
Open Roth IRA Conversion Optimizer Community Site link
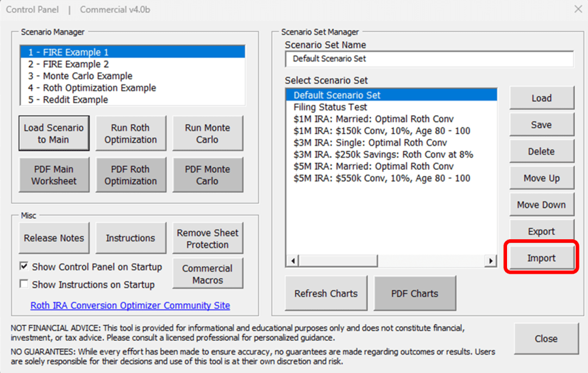[x=130, y=305]
